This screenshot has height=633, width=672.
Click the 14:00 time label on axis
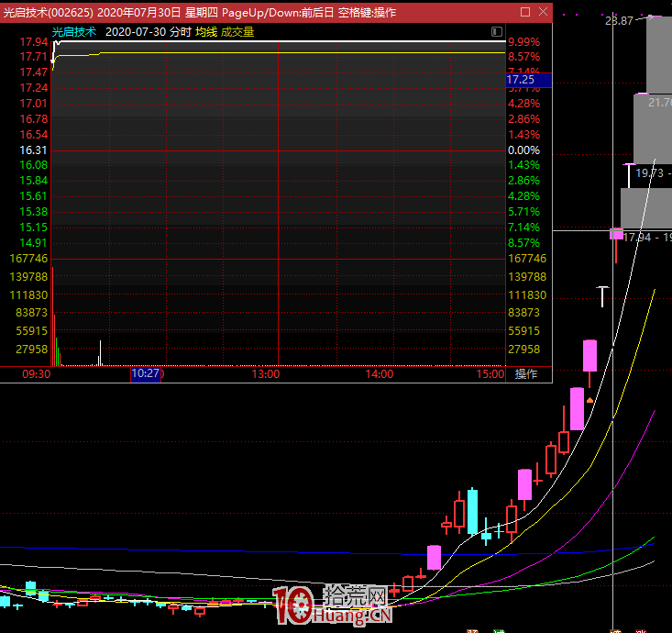379,374
